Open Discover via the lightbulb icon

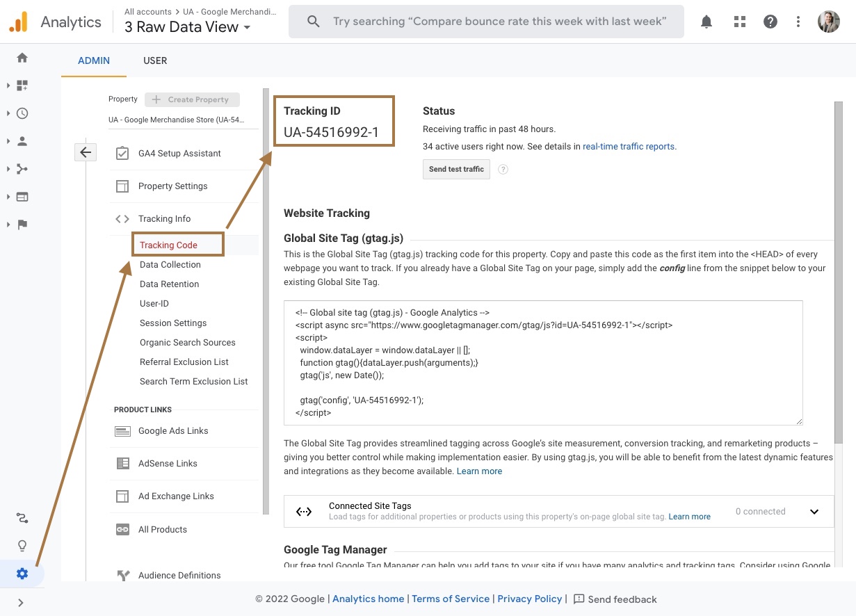[x=22, y=545]
